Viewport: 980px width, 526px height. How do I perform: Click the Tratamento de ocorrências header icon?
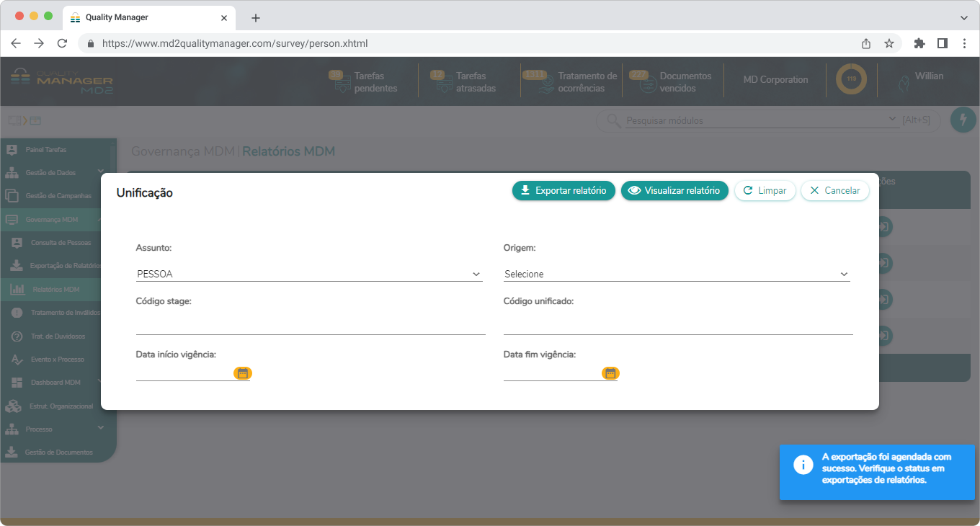545,84
